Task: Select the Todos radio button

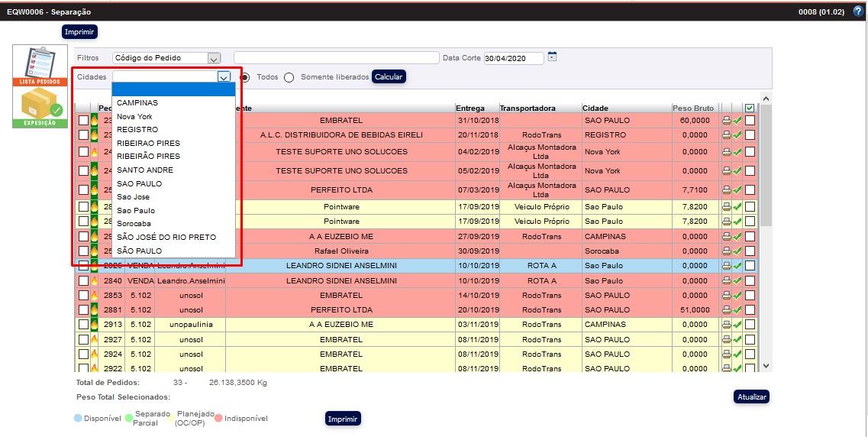Action: coord(245,77)
